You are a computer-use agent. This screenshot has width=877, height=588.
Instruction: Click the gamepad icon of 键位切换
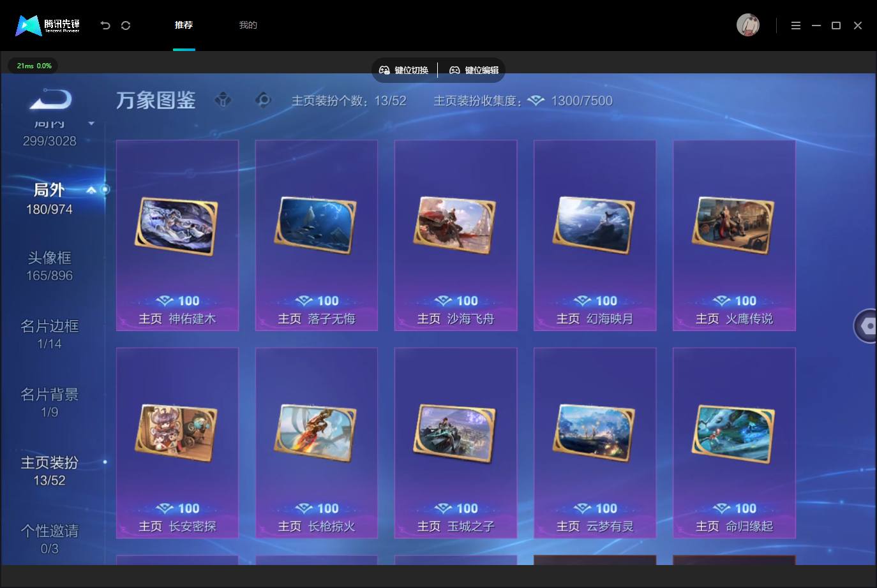[384, 70]
